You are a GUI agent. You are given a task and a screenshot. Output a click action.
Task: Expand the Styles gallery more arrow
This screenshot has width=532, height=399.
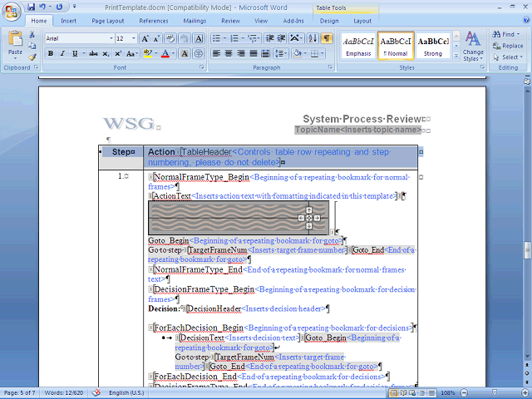456,56
